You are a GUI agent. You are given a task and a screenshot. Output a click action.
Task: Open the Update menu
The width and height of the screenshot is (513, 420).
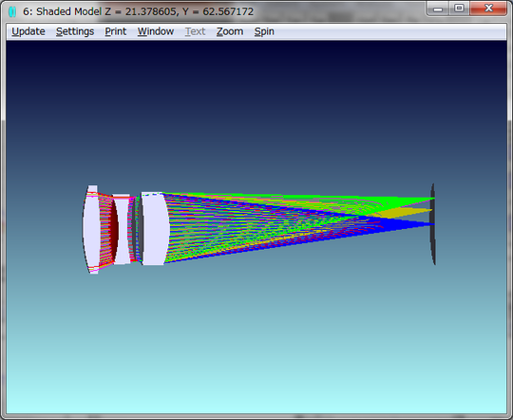point(28,31)
